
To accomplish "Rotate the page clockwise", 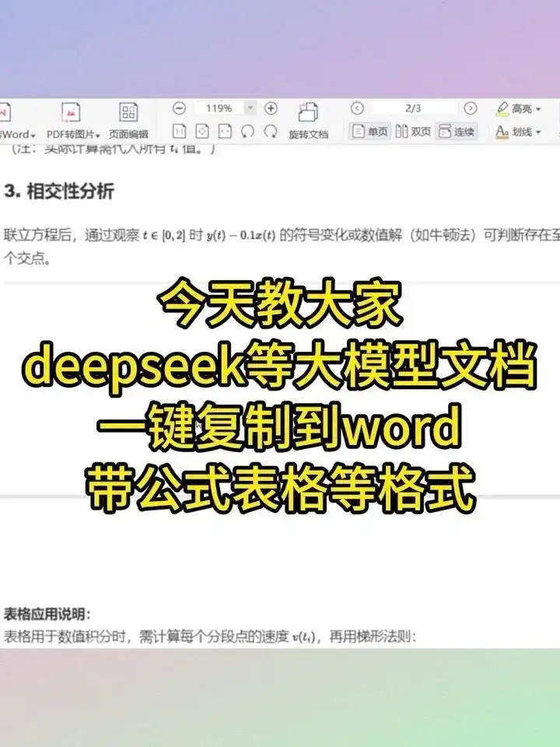I will 271,131.
